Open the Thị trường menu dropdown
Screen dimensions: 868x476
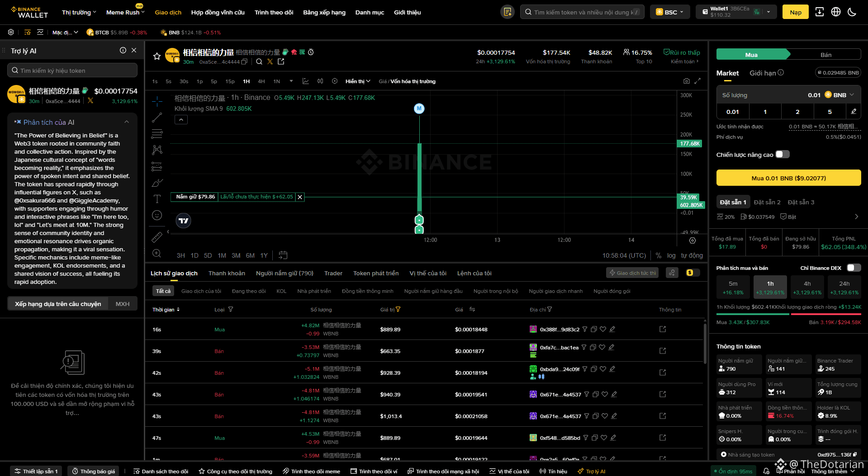coord(79,12)
